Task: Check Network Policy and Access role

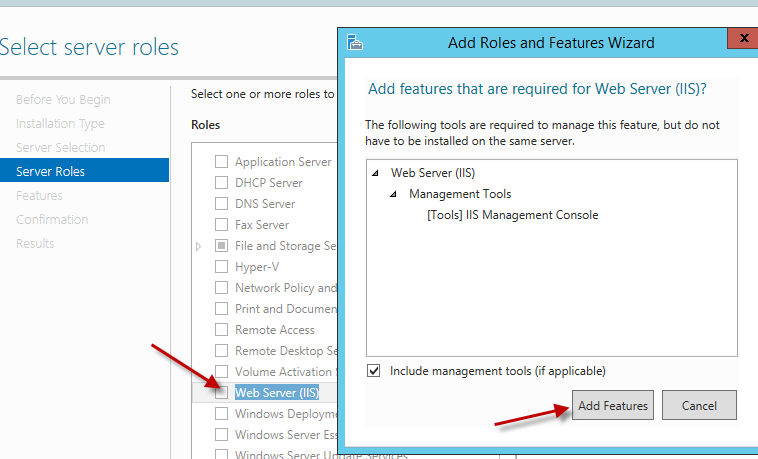Action: coord(221,288)
